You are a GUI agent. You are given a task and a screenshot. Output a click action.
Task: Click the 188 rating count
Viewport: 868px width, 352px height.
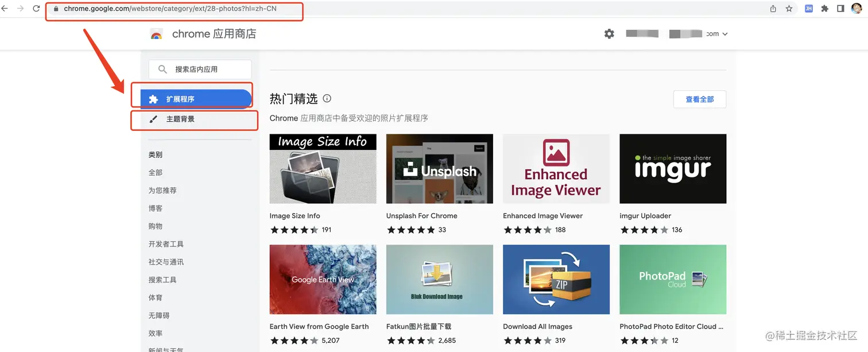560,230
